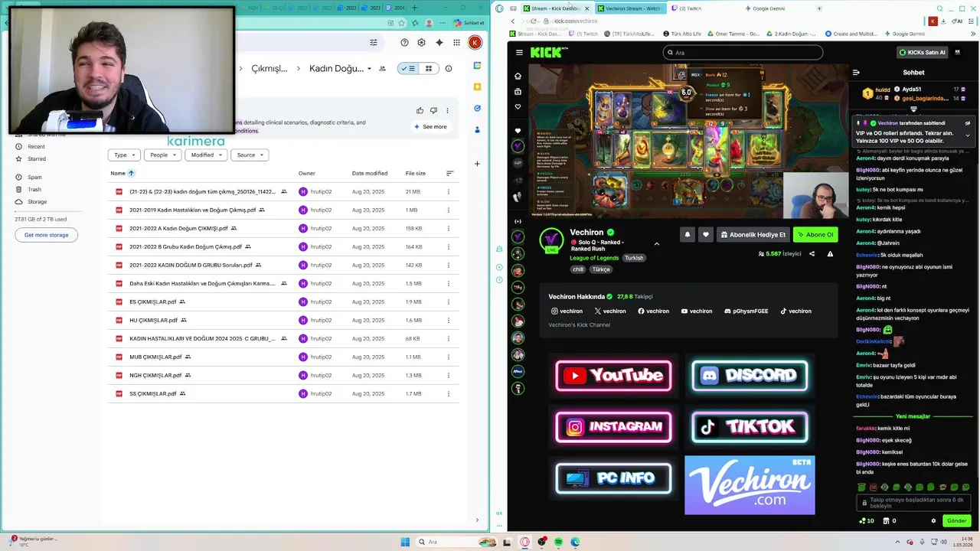Open sort options icon in Drive list header
Screen dimensions: 980x551
(449, 173)
